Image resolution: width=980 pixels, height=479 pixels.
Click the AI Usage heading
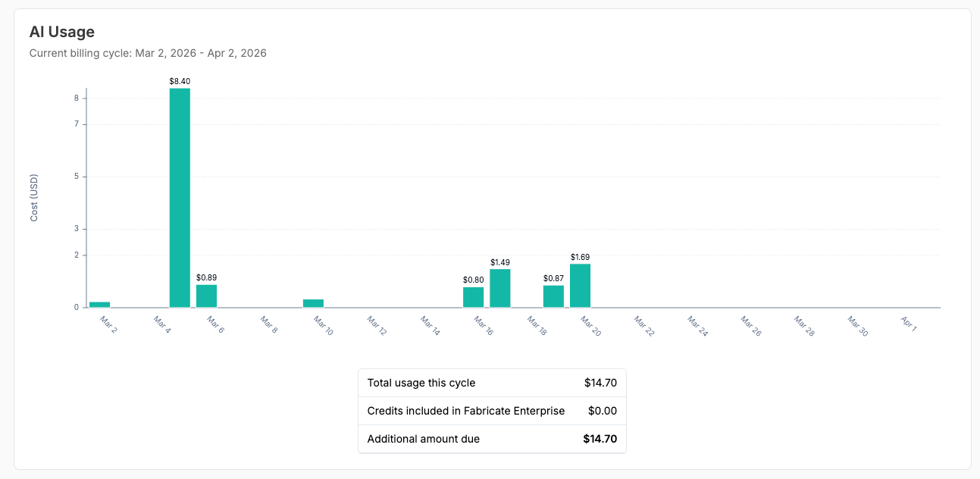(61, 32)
